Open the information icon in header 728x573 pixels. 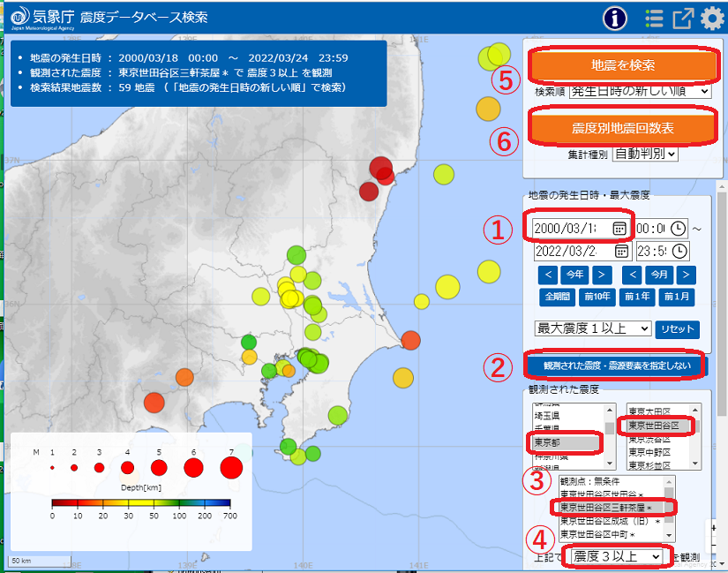coord(614,19)
